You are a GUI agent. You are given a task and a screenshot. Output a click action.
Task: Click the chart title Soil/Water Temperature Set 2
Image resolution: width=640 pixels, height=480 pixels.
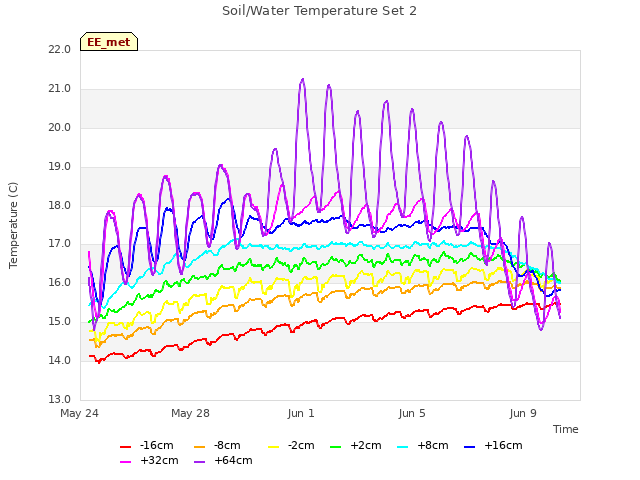click(319, 11)
